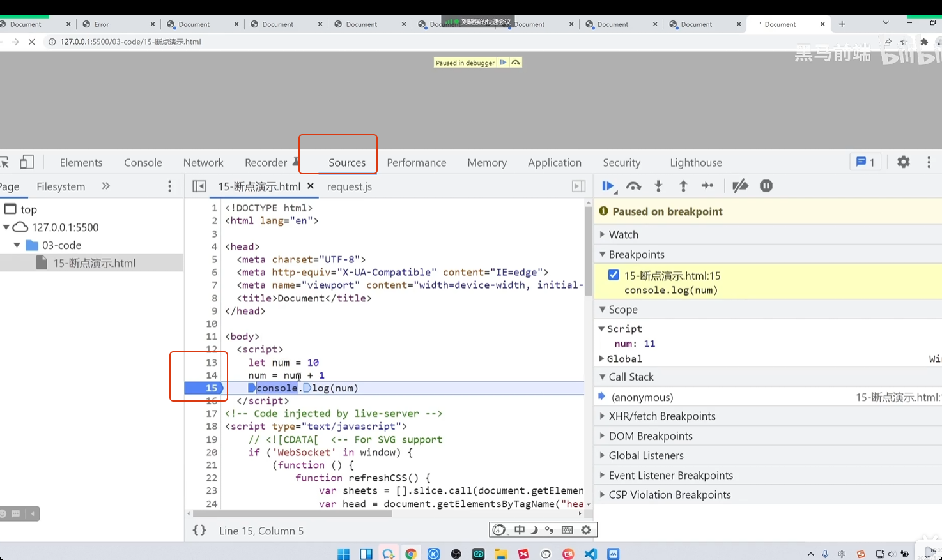The height and width of the screenshot is (560, 942).
Task: Collapse the 03-code folder
Action: click(x=17, y=245)
